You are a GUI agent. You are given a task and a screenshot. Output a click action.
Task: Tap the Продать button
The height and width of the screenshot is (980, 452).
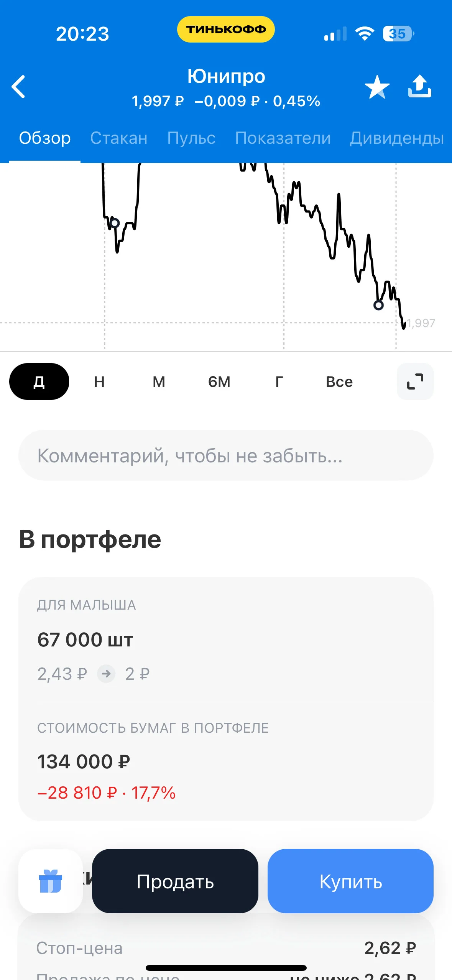coord(175,881)
